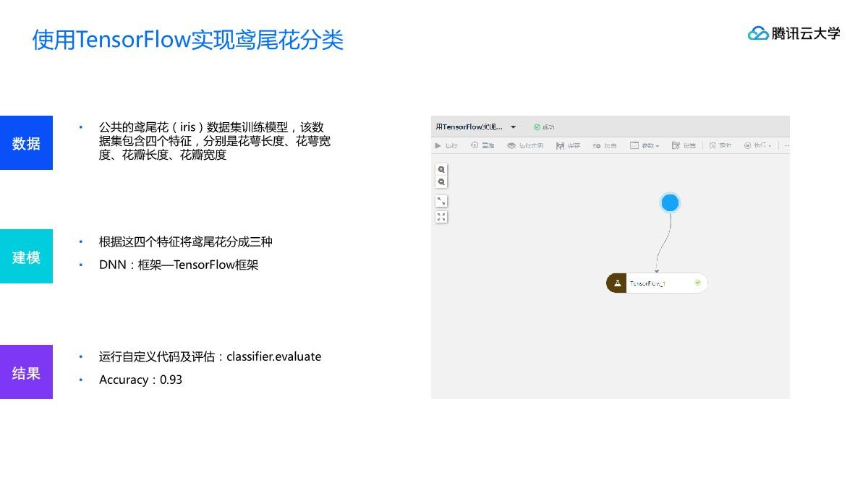This screenshot has width=868, height=488.
Task: Open the Execute (执行) dropdown
Action: pyautogui.click(x=757, y=145)
